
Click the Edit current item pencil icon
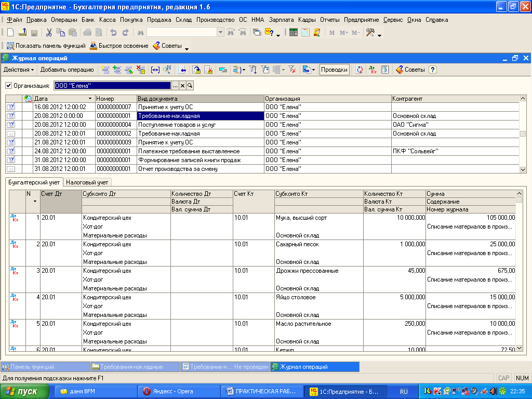tap(129, 70)
